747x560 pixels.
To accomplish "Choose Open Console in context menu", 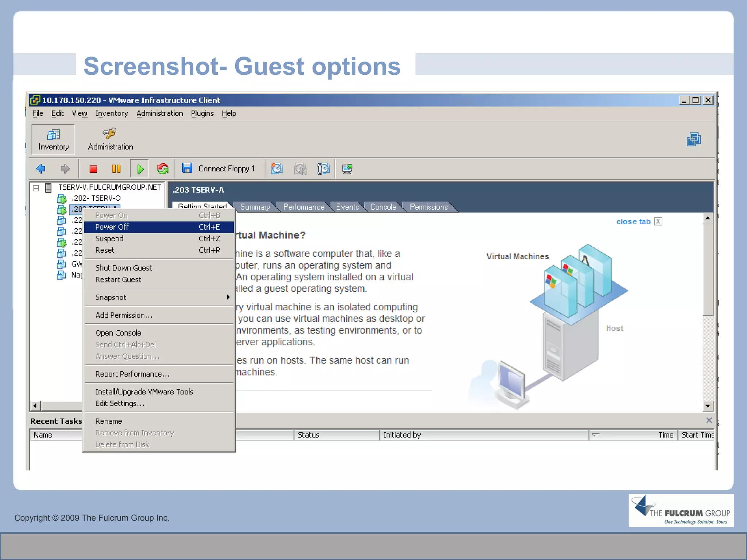I will (159, 333).
